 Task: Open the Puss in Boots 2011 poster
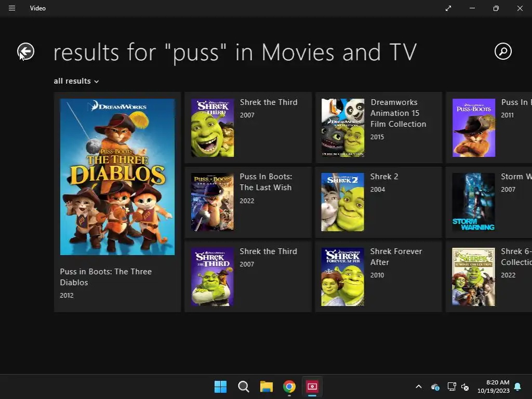coord(474,128)
